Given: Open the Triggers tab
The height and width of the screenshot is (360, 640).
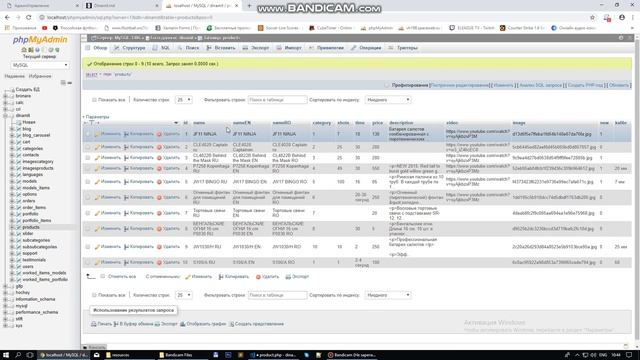Looking at the screenshot, I should 403,48.
